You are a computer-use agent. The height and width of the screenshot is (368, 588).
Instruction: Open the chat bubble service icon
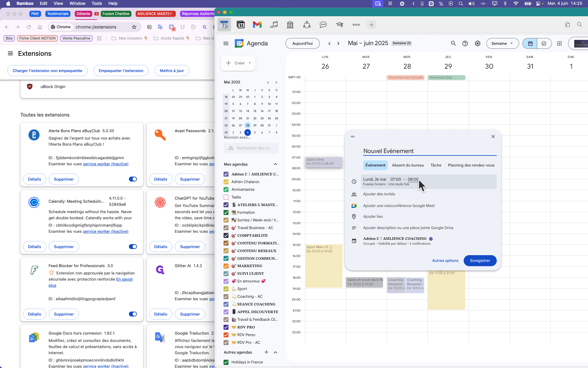(323, 25)
